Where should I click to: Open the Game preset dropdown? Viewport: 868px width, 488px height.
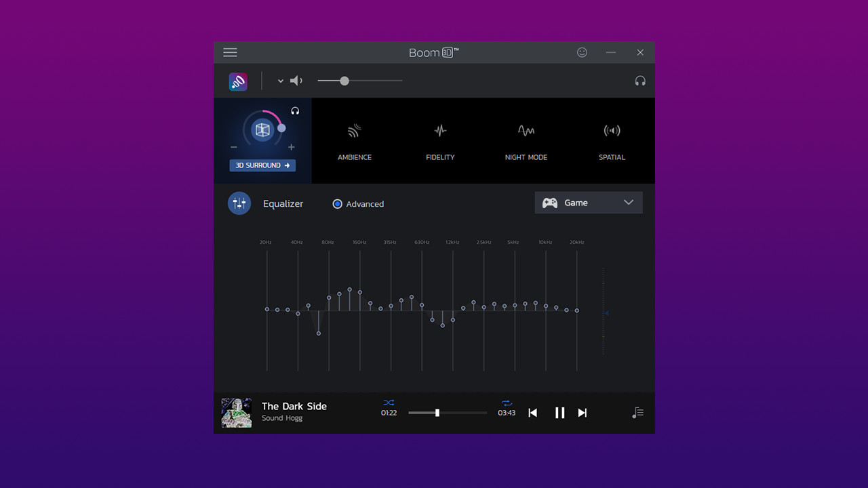coord(588,203)
